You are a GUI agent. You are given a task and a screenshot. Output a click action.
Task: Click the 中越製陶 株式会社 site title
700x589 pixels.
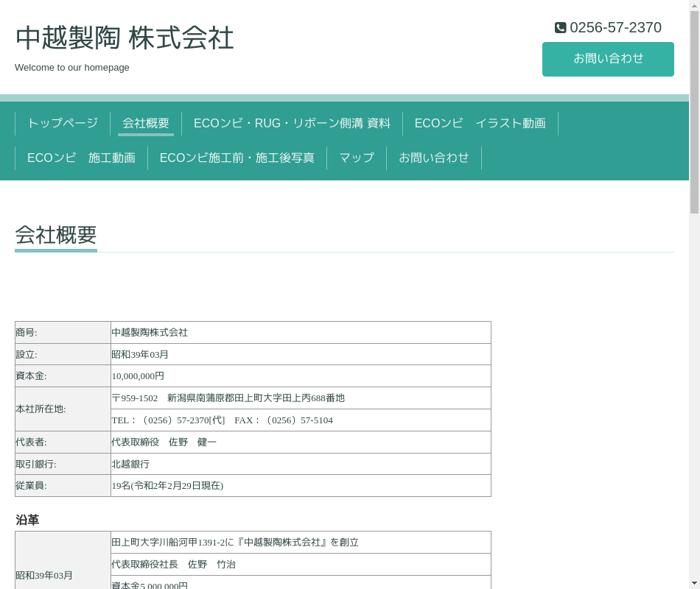[125, 38]
